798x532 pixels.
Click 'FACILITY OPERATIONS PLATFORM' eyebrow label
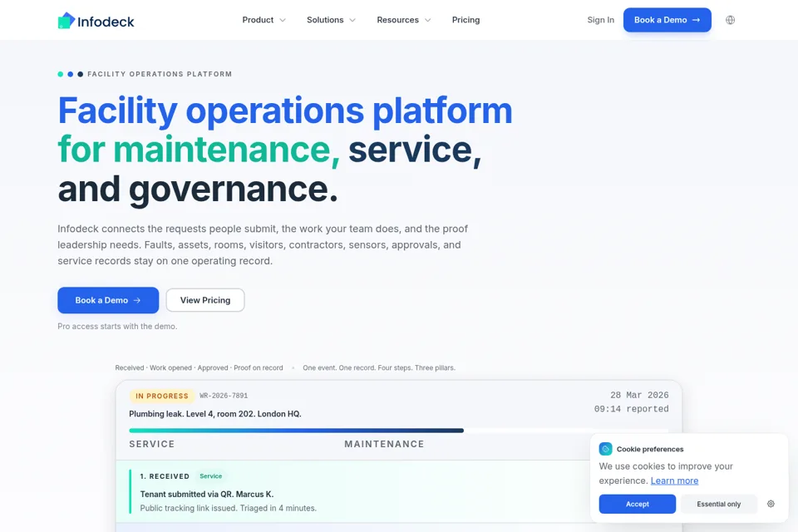[x=160, y=74]
